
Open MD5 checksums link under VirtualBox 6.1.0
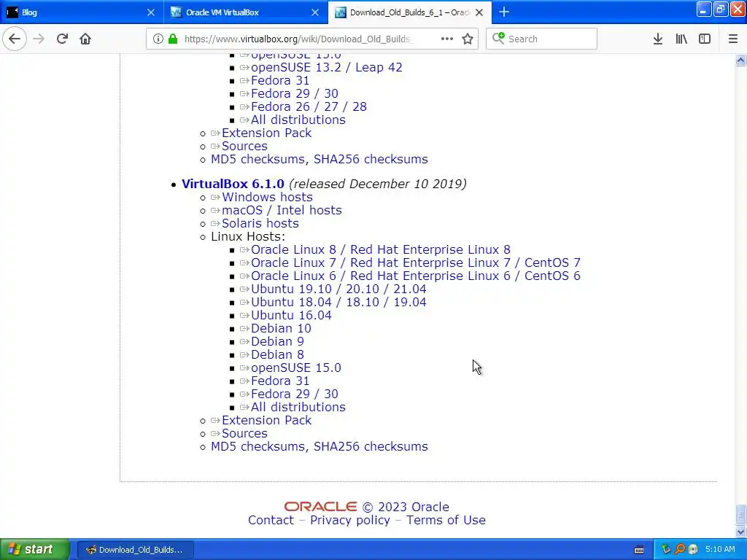pyautogui.click(x=258, y=447)
